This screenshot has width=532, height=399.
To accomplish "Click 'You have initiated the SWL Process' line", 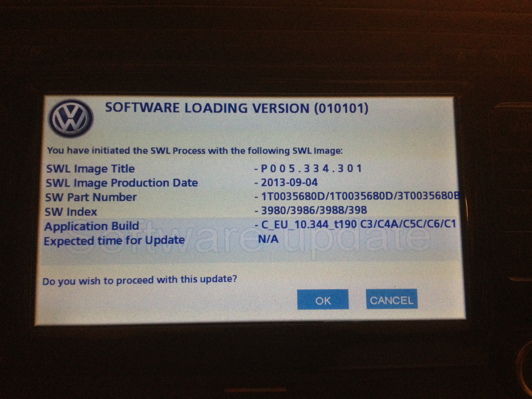I will (195, 151).
